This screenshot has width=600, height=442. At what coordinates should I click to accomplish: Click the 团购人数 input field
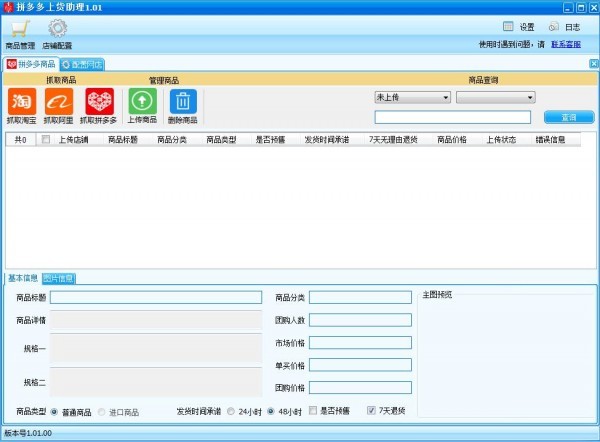[360, 320]
